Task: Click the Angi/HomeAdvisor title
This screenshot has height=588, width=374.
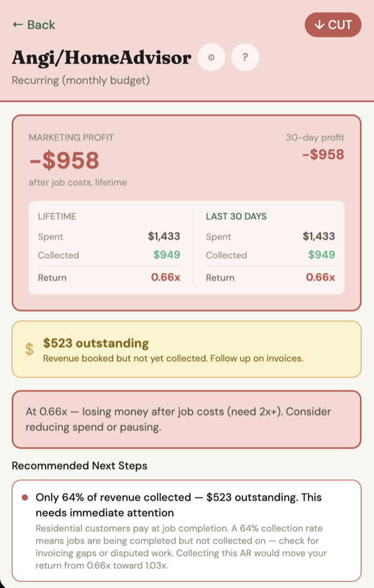Action: [102, 57]
